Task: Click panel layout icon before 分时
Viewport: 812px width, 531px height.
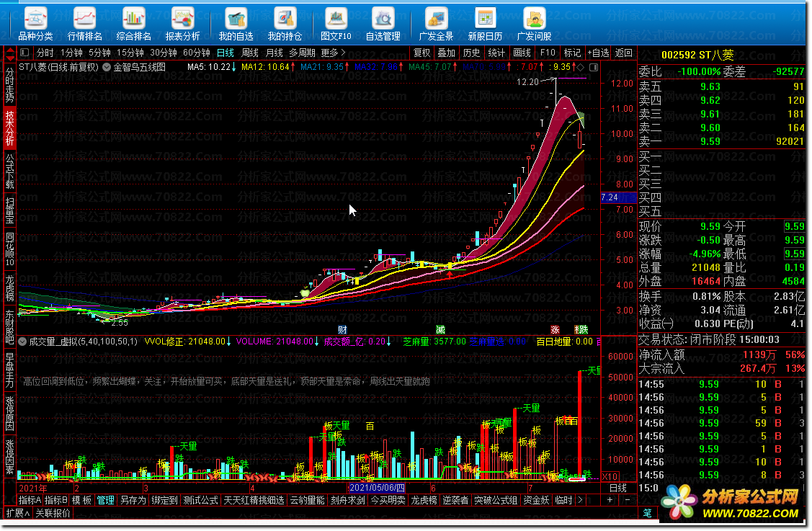Action: [x=24, y=53]
